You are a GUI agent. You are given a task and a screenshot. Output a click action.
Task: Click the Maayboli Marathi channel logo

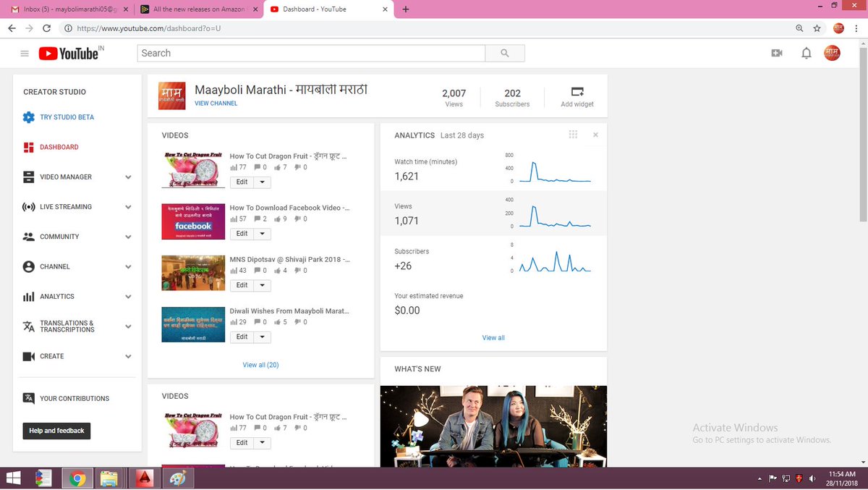coord(172,96)
